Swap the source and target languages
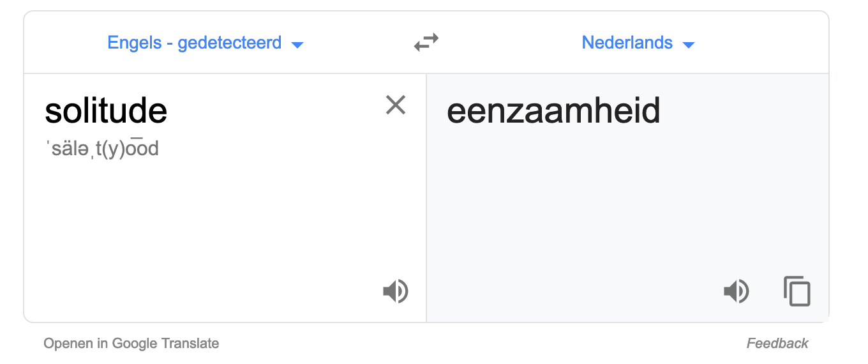Image resolution: width=868 pixels, height=364 pixels. [x=426, y=43]
